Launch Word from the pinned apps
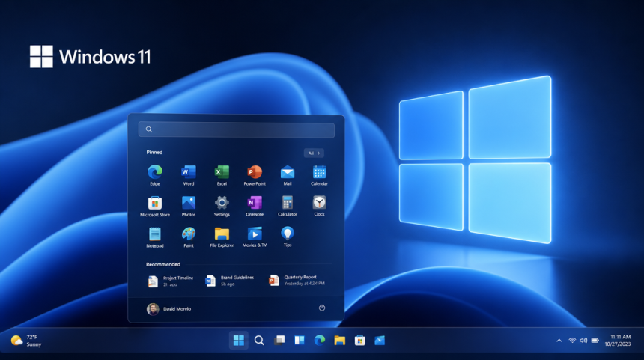Image resolution: width=644 pixels, height=360 pixels. click(189, 175)
